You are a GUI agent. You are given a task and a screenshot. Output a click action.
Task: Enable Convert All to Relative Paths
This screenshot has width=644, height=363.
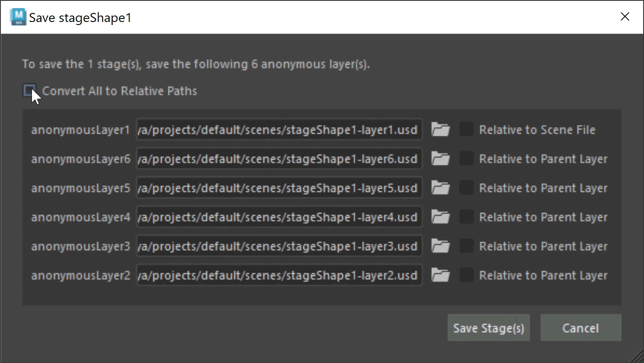coord(29,91)
